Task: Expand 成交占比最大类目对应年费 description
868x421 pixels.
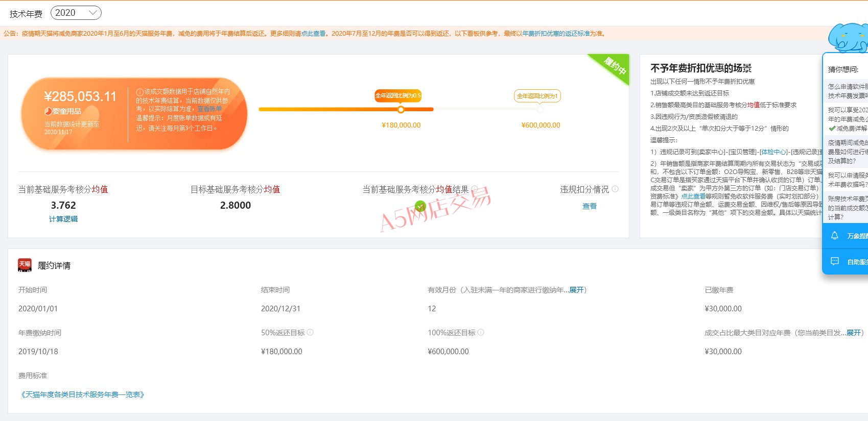Action: (x=853, y=333)
